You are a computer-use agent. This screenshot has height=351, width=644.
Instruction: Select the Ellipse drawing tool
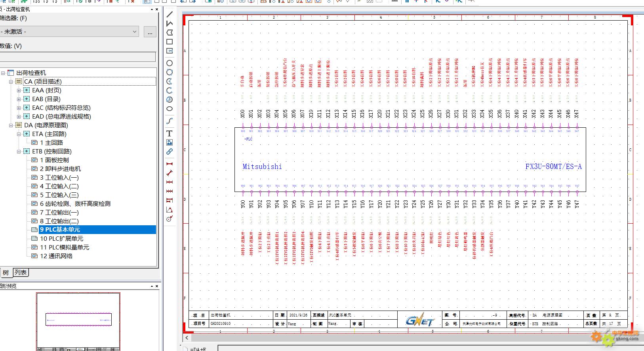click(x=170, y=109)
